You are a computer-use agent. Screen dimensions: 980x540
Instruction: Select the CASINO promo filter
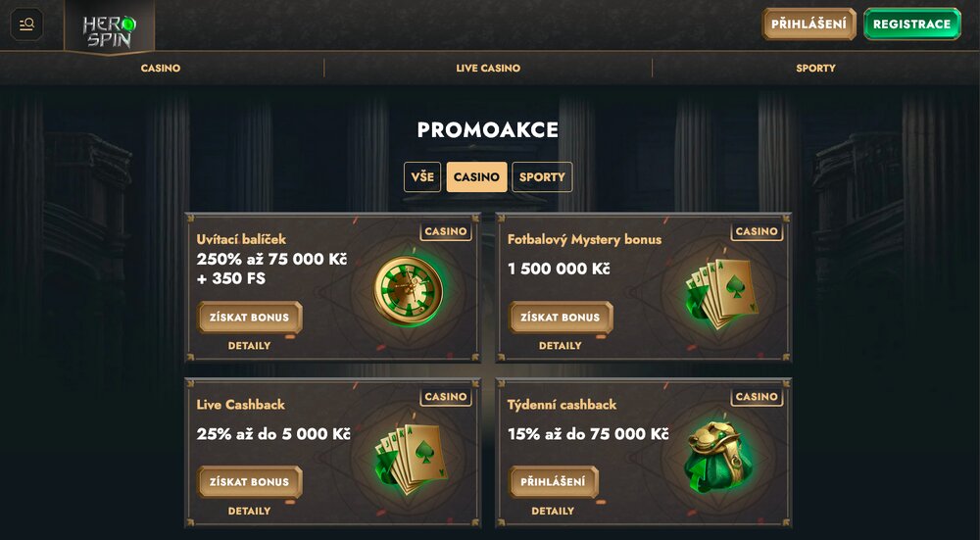coord(476,177)
